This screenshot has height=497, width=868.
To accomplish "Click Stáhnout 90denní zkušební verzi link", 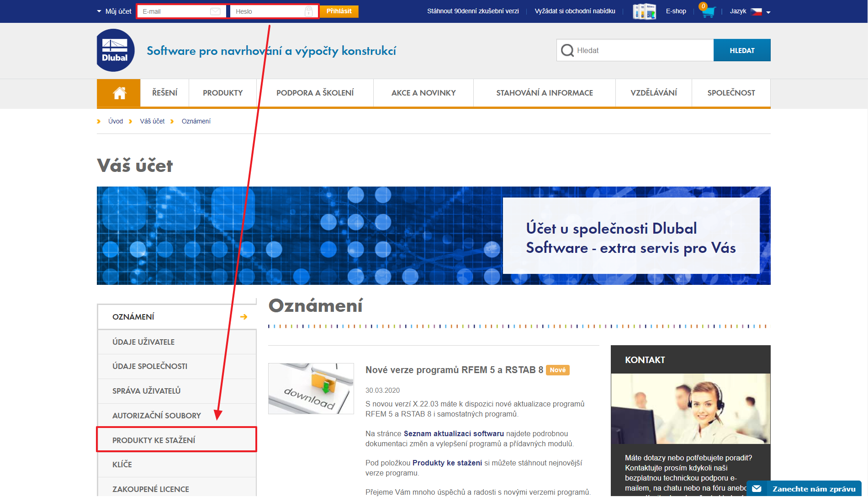I will [x=473, y=11].
